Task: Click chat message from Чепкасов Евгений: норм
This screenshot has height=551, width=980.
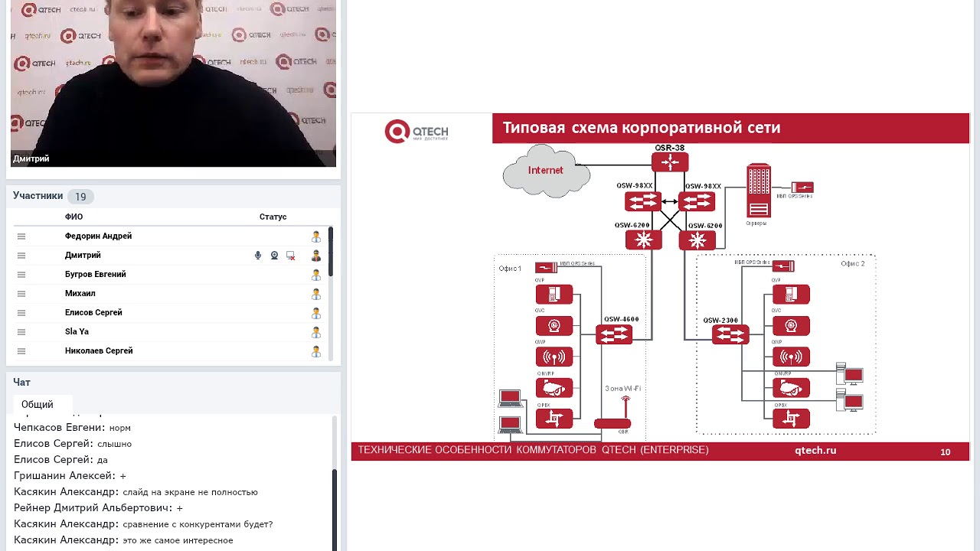Action: [73, 428]
